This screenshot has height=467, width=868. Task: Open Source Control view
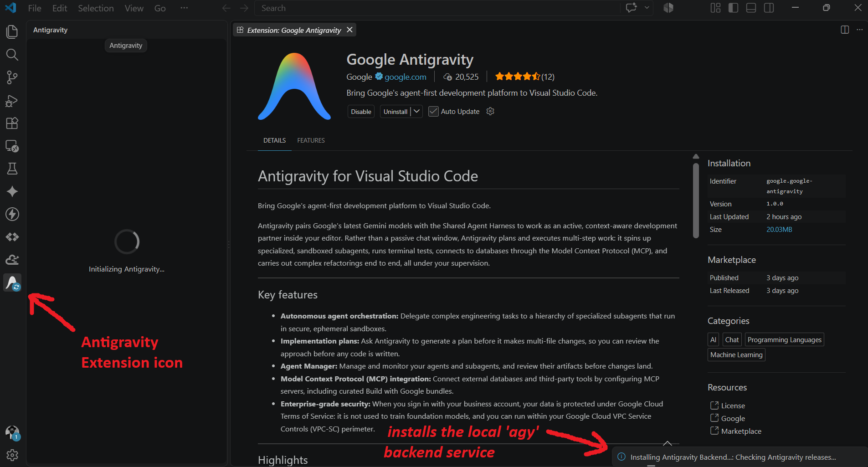click(x=12, y=77)
